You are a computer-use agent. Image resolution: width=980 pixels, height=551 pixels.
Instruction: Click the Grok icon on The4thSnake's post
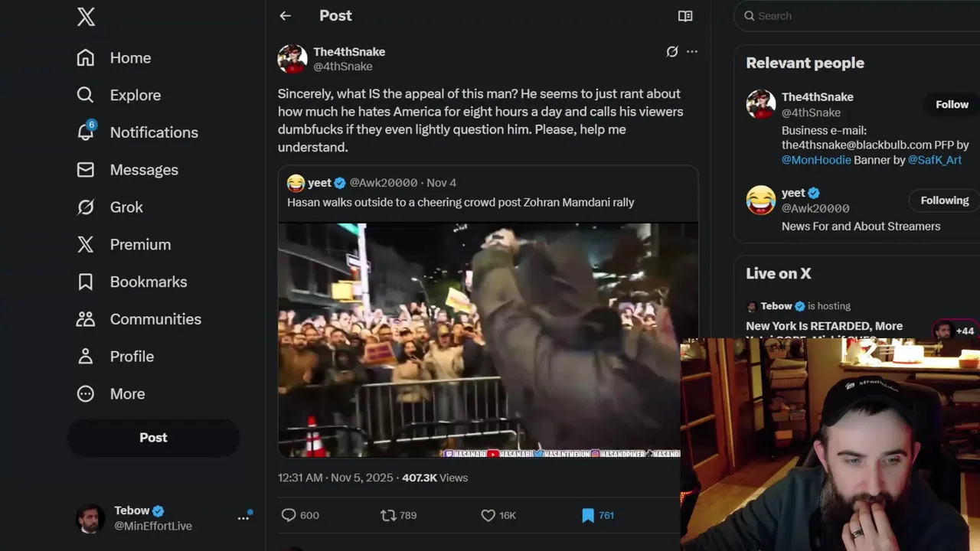pos(671,52)
